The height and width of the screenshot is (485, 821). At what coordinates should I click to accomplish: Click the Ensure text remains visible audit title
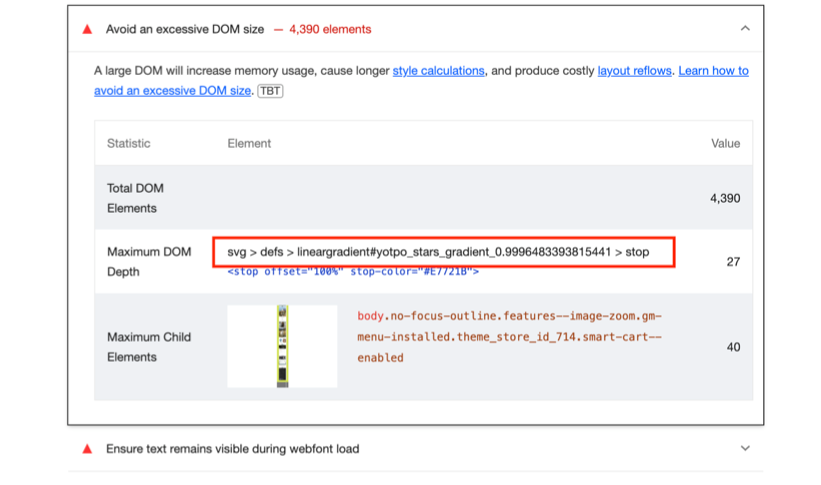(232, 449)
